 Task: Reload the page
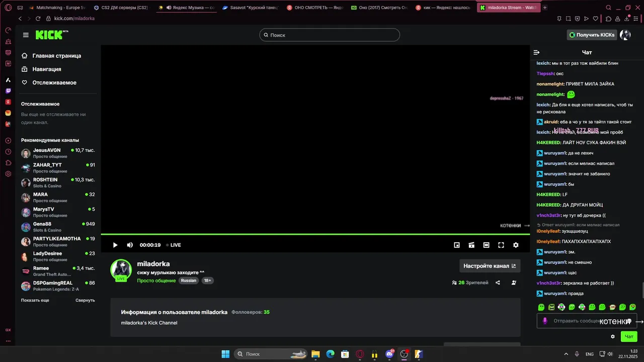point(38,18)
